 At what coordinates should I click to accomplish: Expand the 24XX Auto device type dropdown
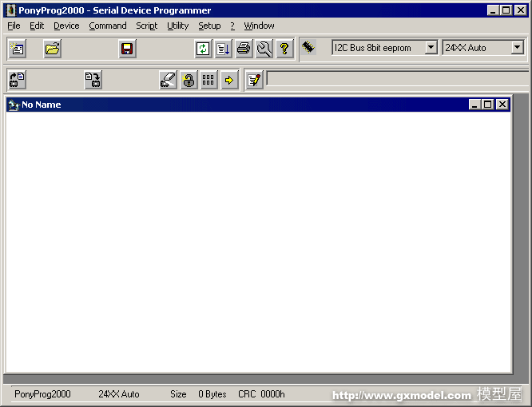[517, 48]
